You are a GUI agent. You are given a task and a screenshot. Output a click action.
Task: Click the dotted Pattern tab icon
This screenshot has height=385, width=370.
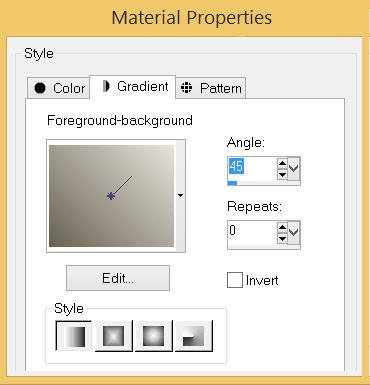[x=186, y=88]
